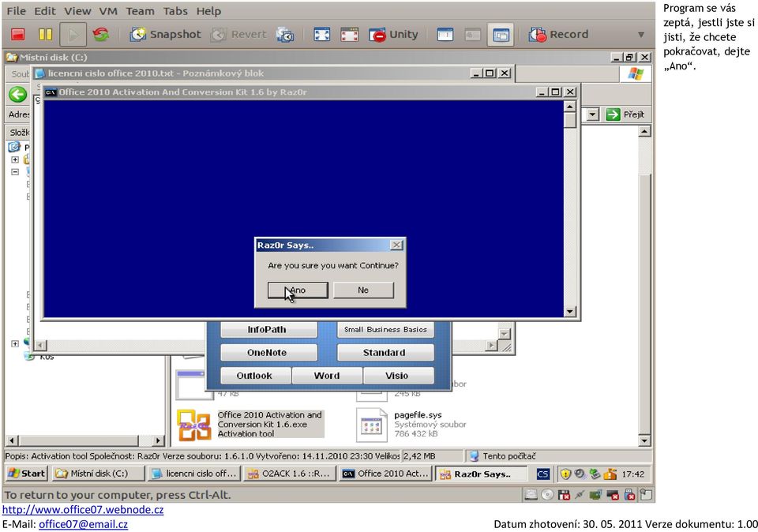758x532 pixels.
Task: Click the InfoPath button in O2ACK window
Action: (x=268, y=330)
